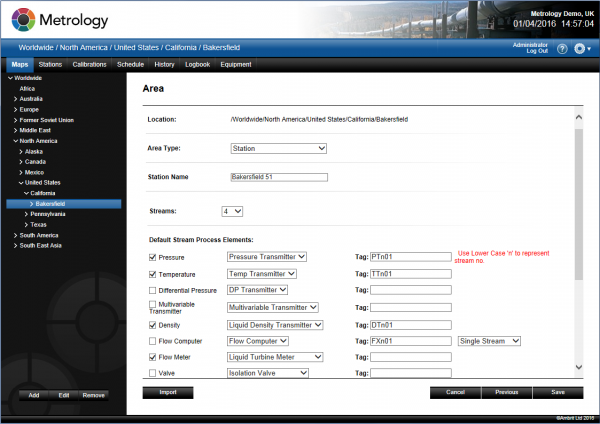Open the Single Stream dropdown

(x=489, y=341)
